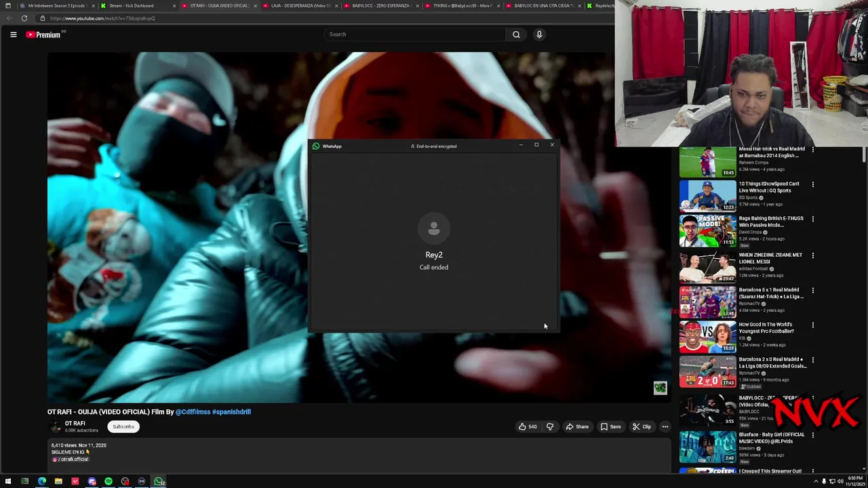Click the YouTube search magnifier button
868x488 pixels.
pyautogui.click(x=516, y=35)
